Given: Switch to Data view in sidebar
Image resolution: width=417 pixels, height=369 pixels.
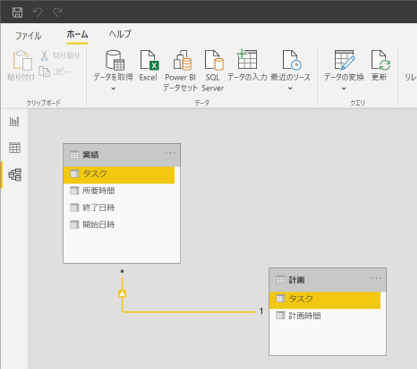Looking at the screenshot, I should [15, 148].
